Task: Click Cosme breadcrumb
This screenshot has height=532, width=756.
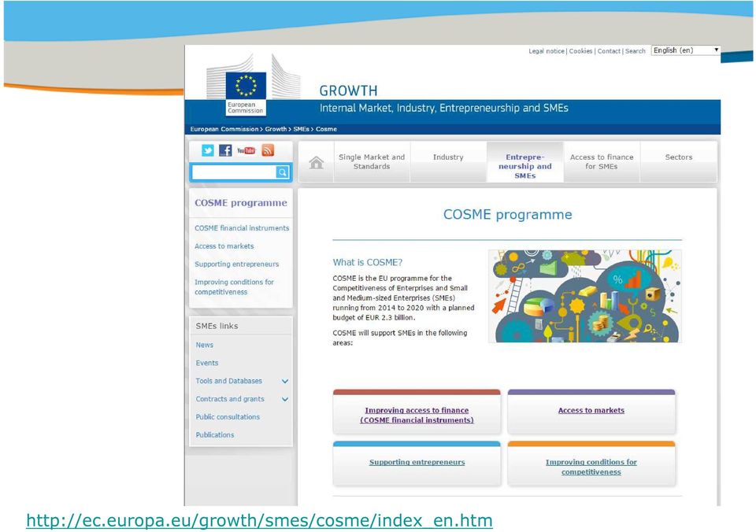Action: point(326,129)
